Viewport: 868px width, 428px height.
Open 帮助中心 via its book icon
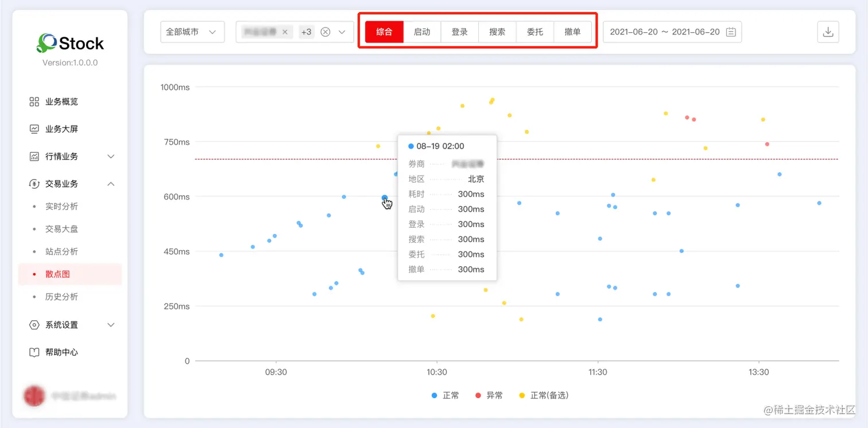pyautogui.click(x=33, y=352)
